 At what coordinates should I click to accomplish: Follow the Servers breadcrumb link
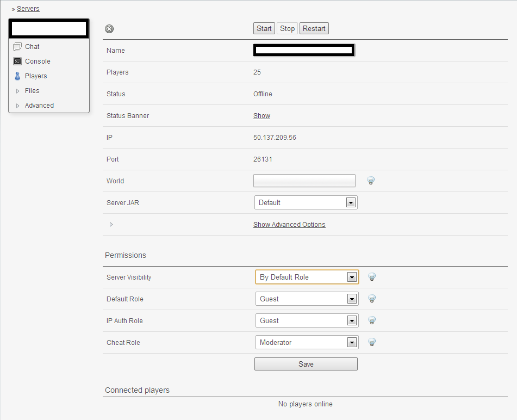[28, 9]
